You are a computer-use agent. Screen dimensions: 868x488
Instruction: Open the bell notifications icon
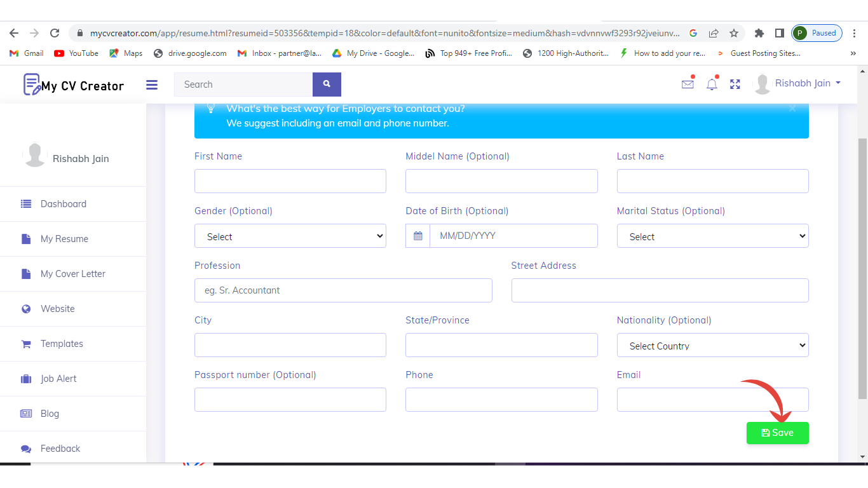(x=712, y=84)
